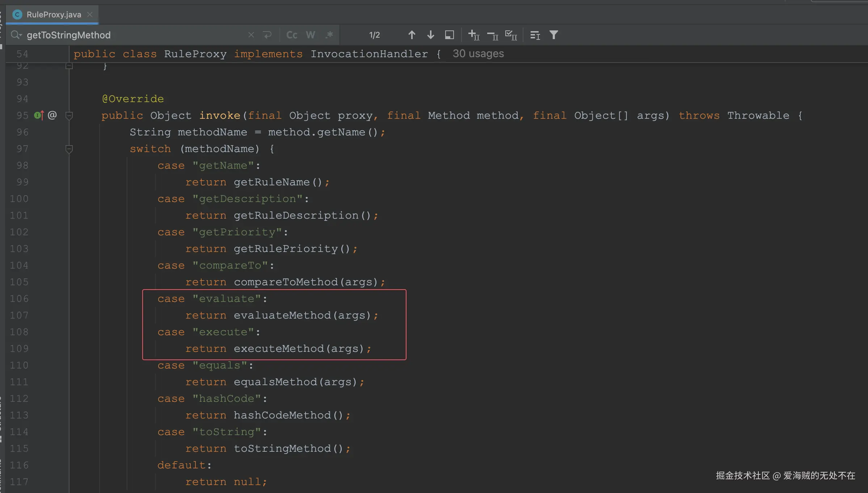The height and width of the screenshot is (493, 868).
Task: Add selection for next occurrence icon
Action: coord(473,35)
